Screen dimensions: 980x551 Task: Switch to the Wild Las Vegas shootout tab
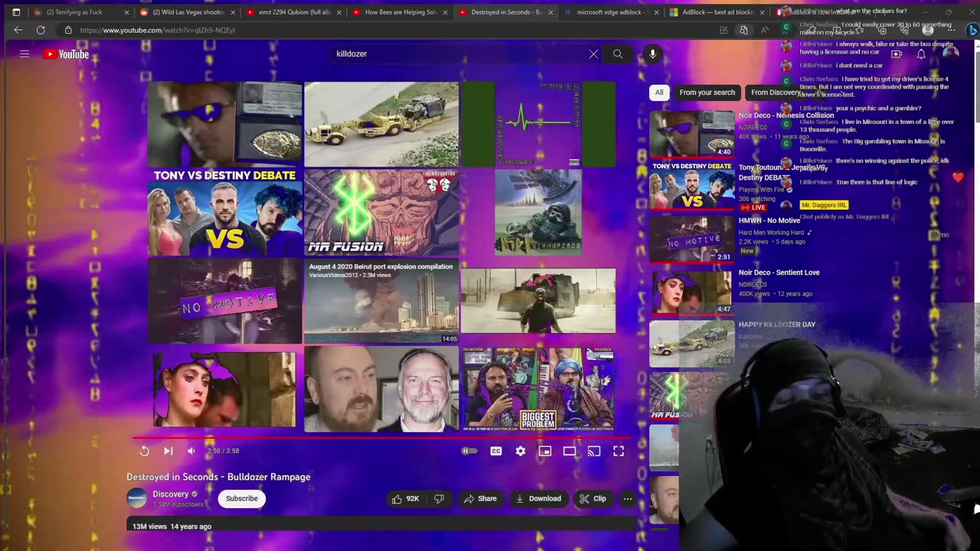(188, 12)
